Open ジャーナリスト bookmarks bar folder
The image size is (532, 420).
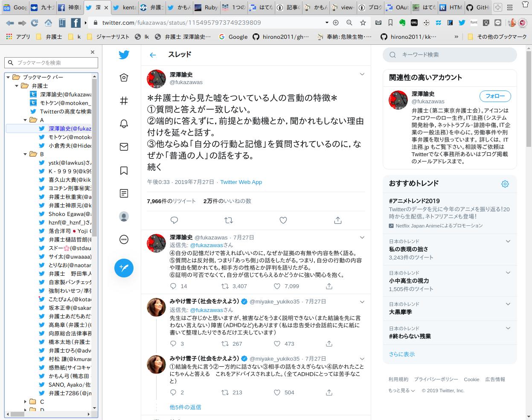(x=108, y=37)
